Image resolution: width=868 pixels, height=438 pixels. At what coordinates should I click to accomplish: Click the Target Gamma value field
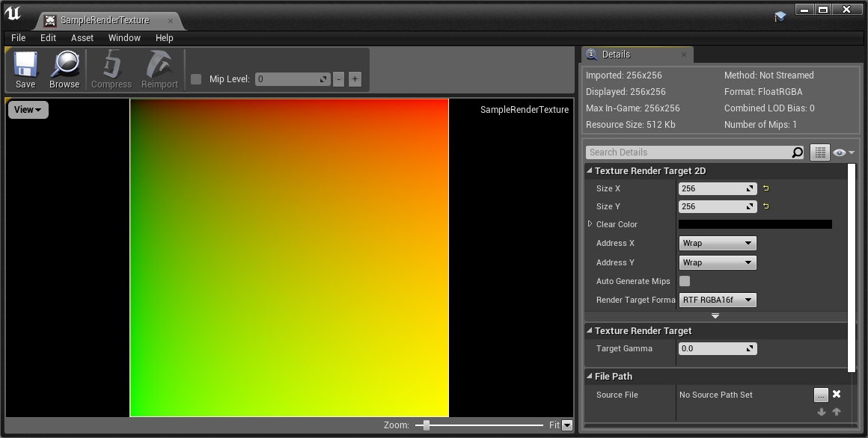[718, 348]
